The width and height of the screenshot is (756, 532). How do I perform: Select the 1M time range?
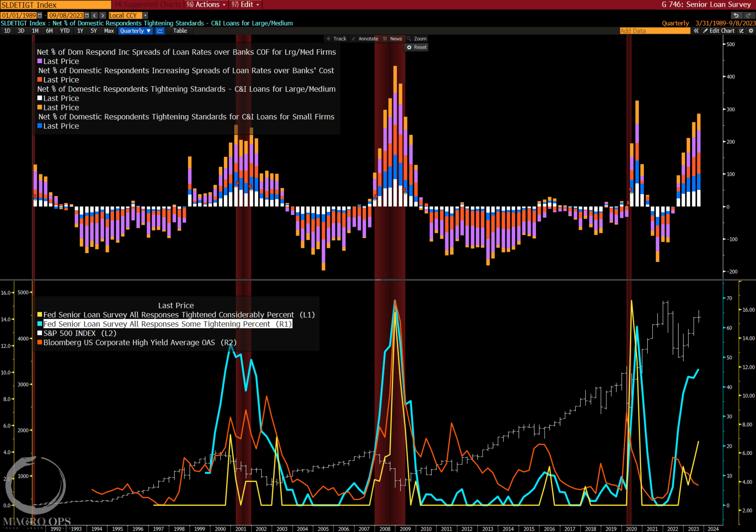click(x=35, y=31)
